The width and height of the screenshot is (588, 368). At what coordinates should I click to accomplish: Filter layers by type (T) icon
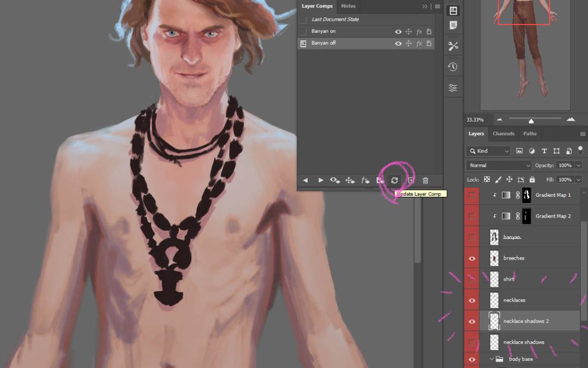(544, 151)
